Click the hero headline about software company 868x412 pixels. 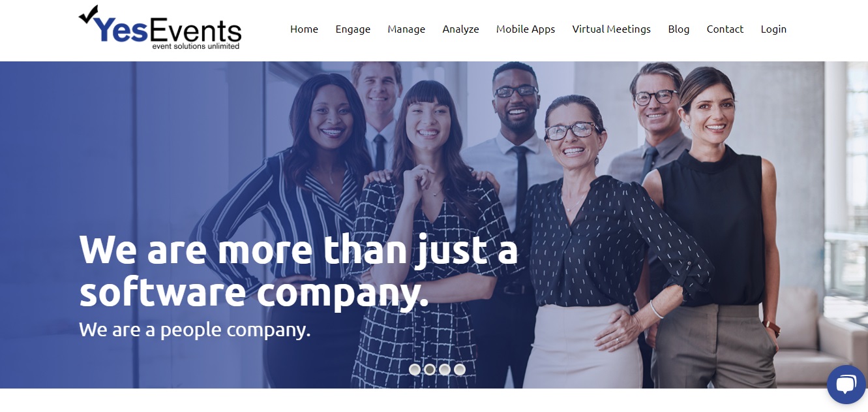tap(299, 270)
